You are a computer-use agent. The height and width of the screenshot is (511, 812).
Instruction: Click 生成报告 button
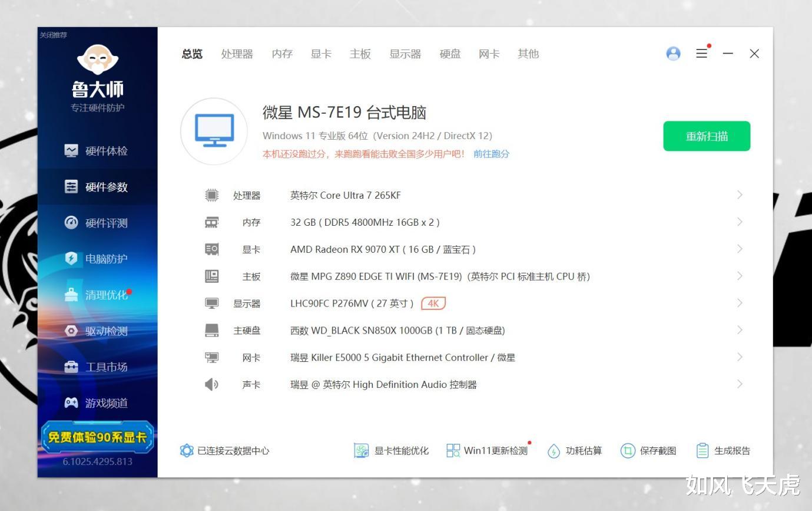tap(723, 451)
